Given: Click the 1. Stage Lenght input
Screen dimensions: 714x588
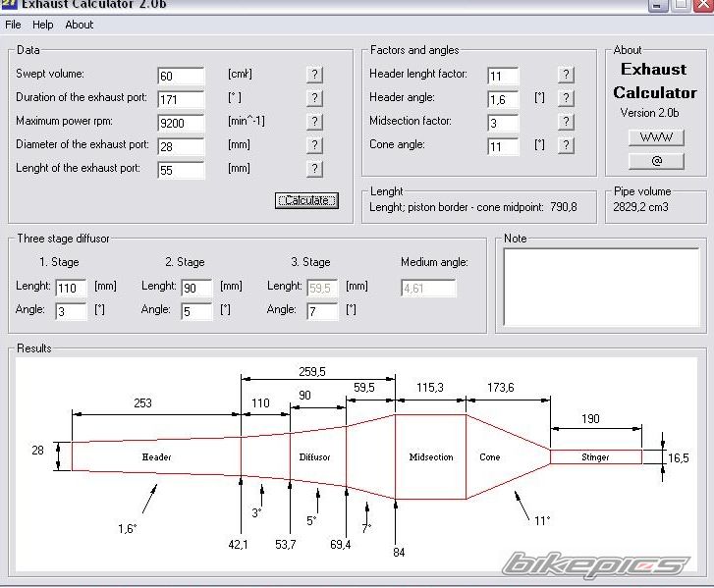Looking at the screenshot, I should click(71, 288).
